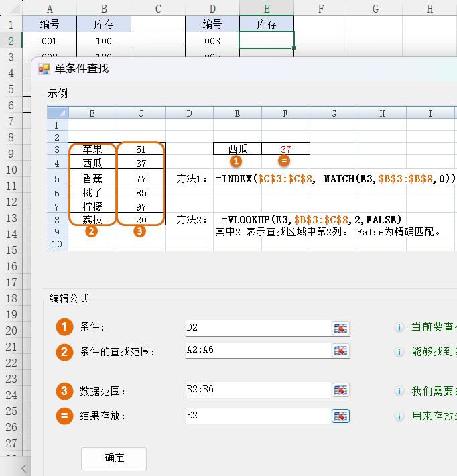The width and height of the screenshot is (457, 476).
Task: Click info icon beside 条件的查找范围 row
Action: point(399,351)
